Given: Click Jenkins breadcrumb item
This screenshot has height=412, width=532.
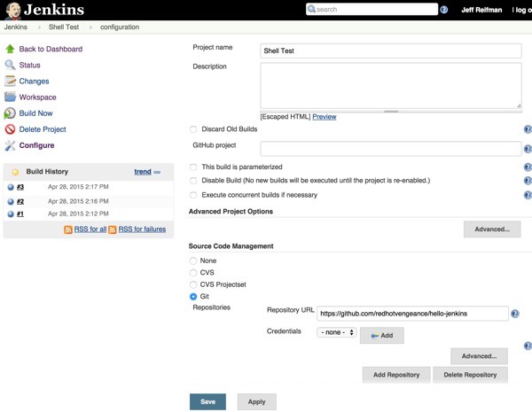Looking at the screenshot, I should point(16,27).
